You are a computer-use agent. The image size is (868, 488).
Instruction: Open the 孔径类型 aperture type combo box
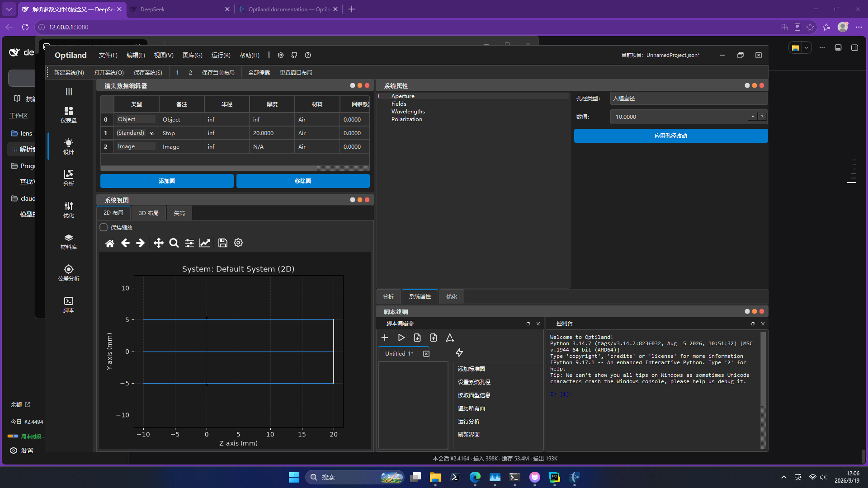click(689, 98)
